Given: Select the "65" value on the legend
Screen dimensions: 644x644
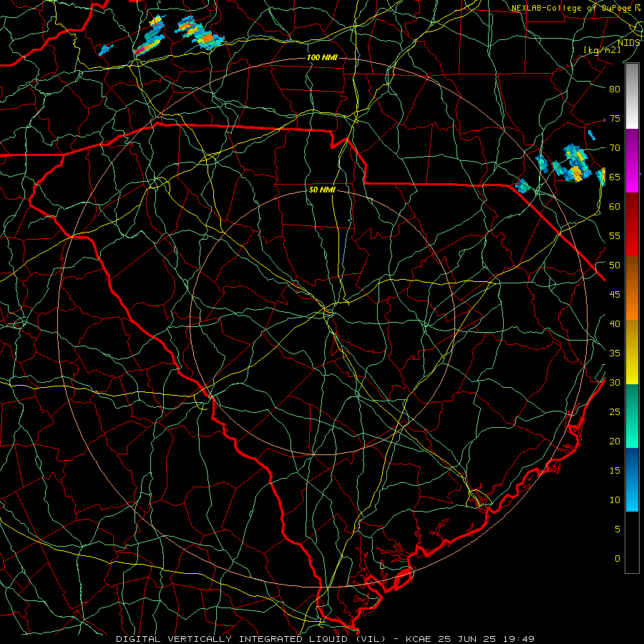Looking at the screenshot, I should click(x=615, y=177).
